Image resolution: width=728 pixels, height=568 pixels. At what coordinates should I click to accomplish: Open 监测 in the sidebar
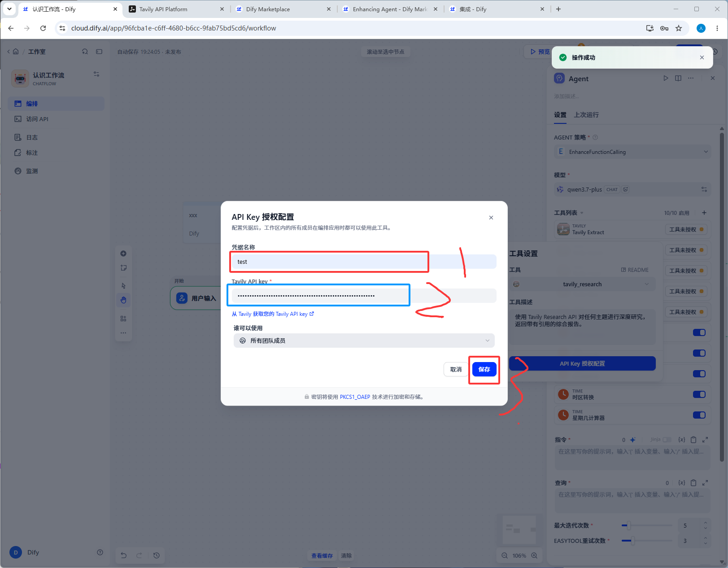pos(56,171)
